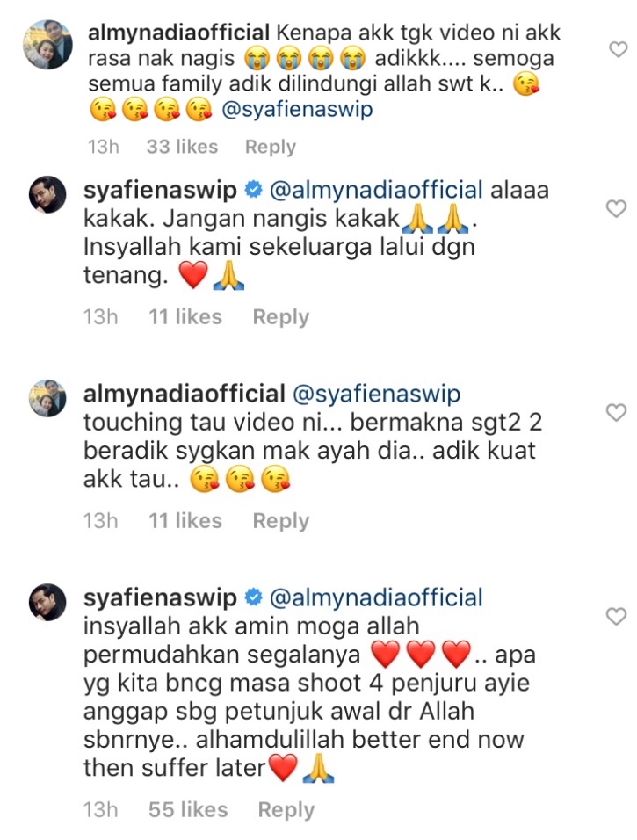
Task: Open almynadiaofficial avatar on third comment
Action: pyautogui.click(x=47, y=398)
